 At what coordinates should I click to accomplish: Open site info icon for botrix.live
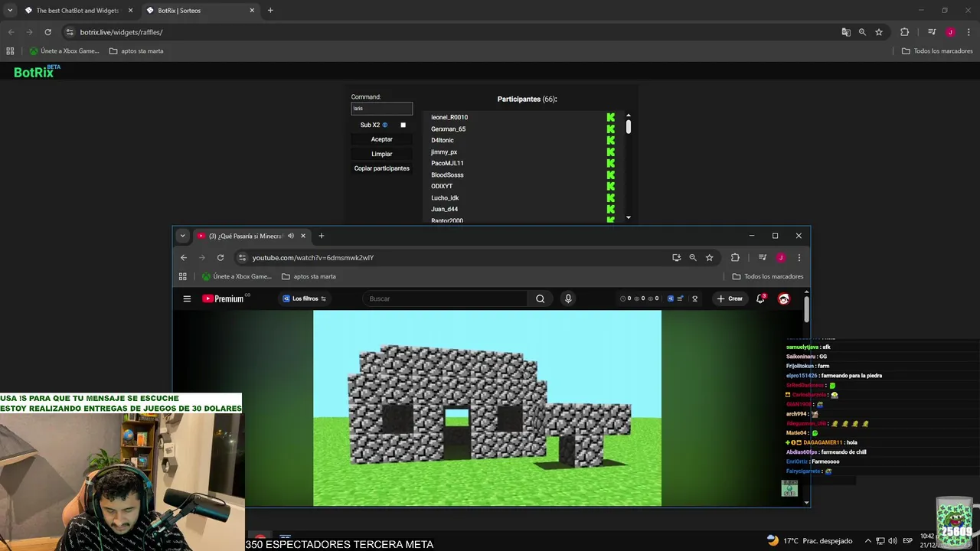click(x=70, y=32)
